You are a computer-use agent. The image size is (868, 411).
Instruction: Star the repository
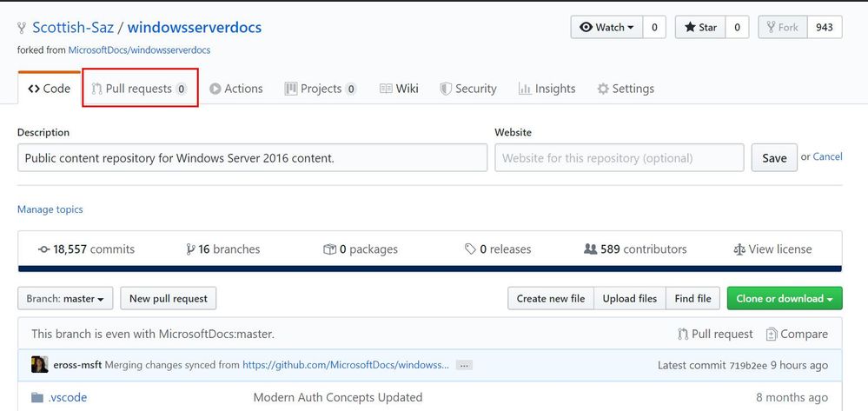(x=700, y=27)
